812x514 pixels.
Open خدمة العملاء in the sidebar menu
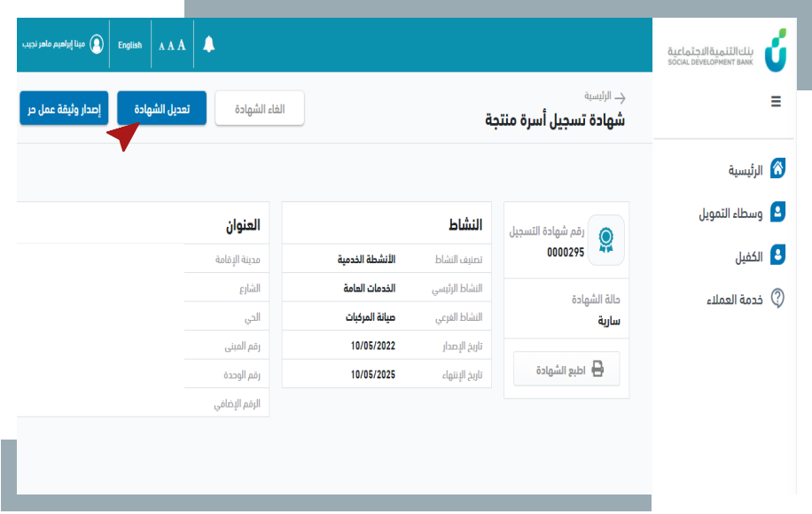pos(734,300)
